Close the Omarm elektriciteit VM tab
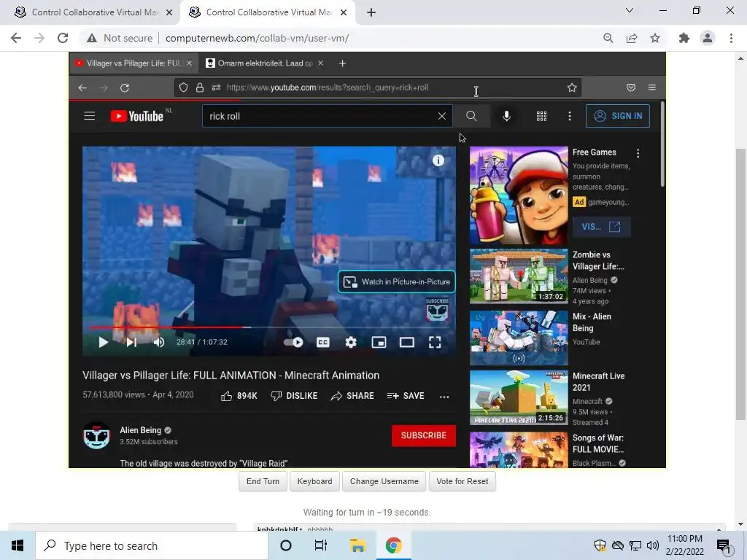The width and height of the screenshot is (747, 560). click(321, 63)
